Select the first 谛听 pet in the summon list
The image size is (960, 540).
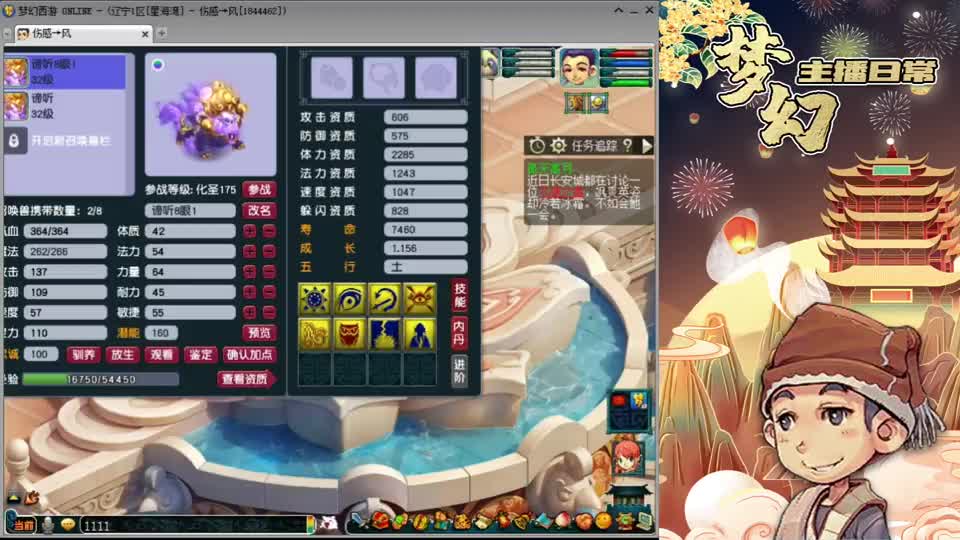click(64, 72)
